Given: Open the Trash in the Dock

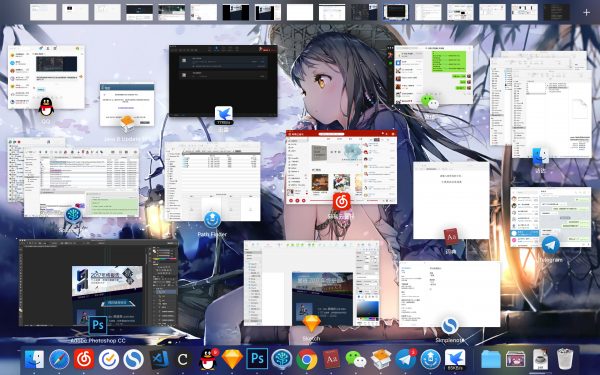Looking at the screenshot, I should tap(565, 359).
